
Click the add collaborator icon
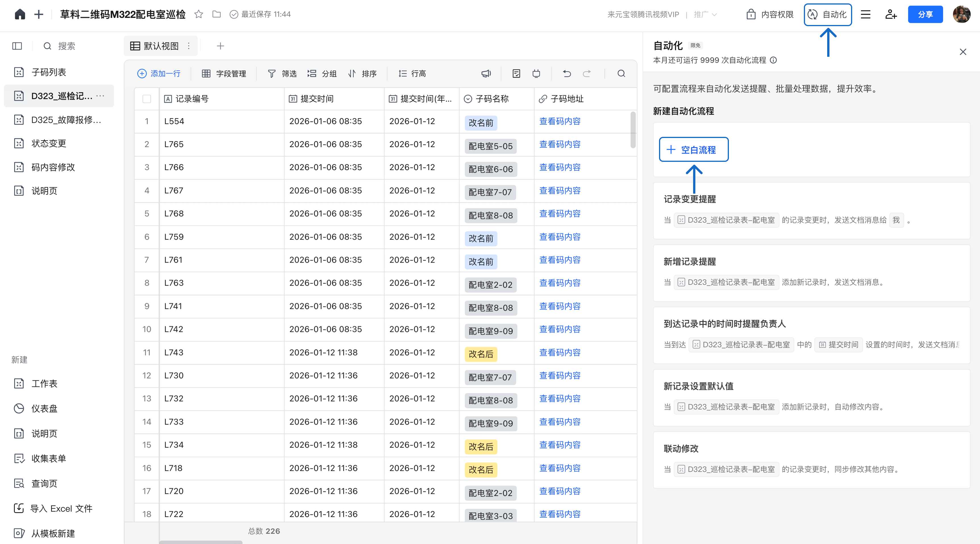click(891, 14)
